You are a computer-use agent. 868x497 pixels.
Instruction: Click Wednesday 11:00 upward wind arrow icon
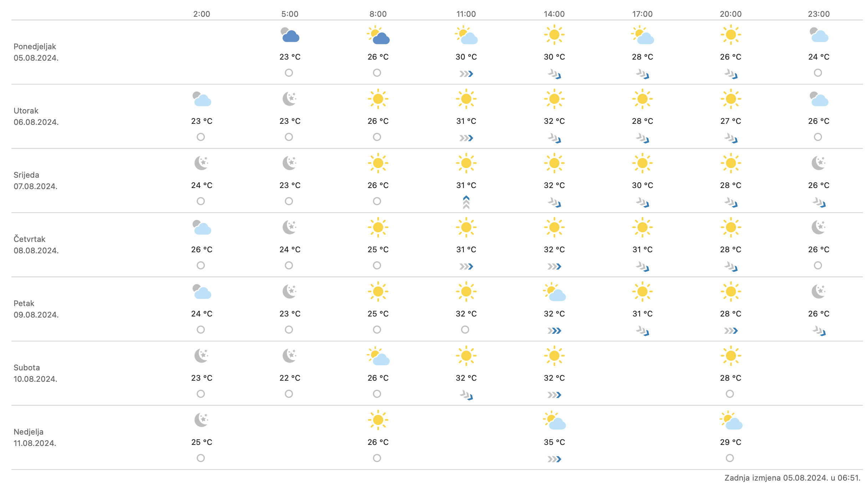click(x=466, y=202)
